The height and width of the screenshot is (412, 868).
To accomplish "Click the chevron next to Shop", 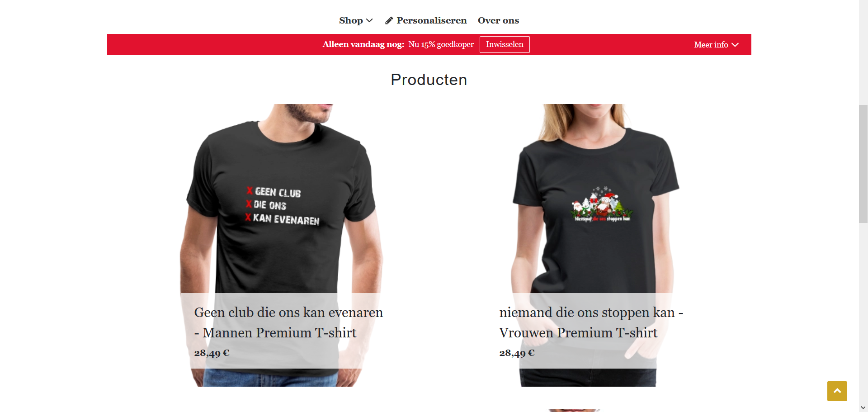I will point(369,20).
